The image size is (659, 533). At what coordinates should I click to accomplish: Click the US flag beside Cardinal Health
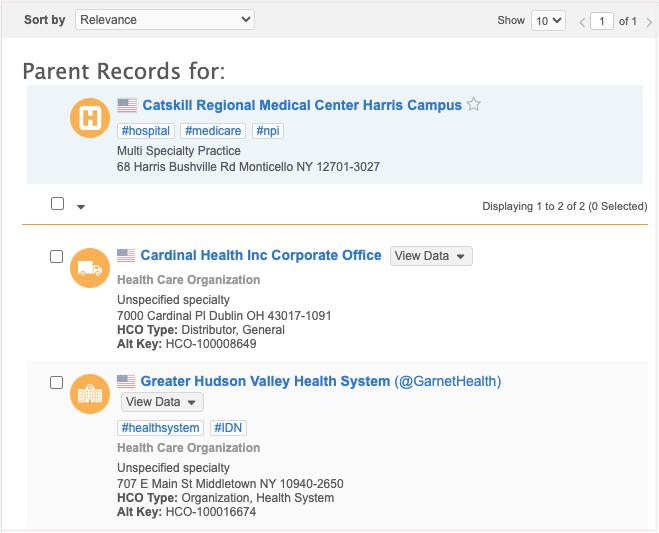tap(126, 255)
